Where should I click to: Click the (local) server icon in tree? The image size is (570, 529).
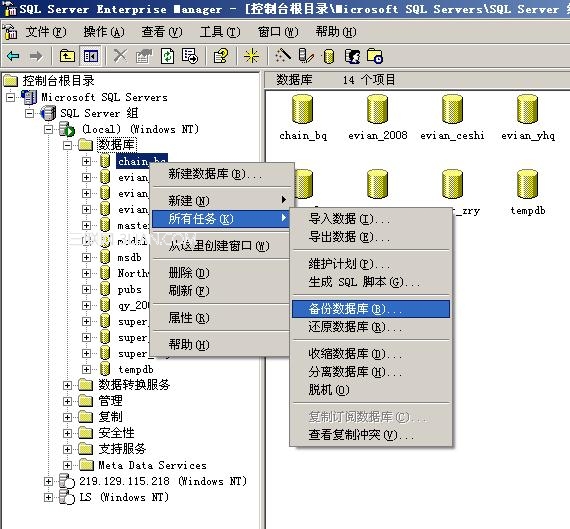[67, 129]
